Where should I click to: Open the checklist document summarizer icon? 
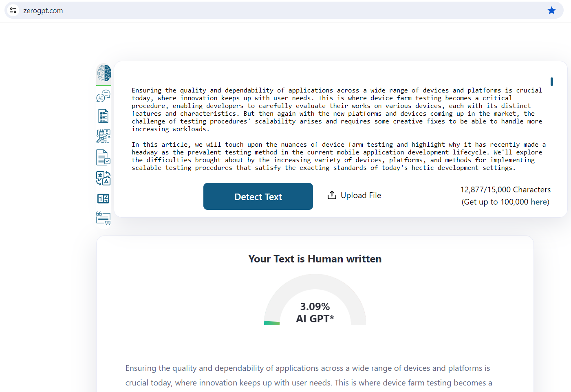[x=104, y=116]
